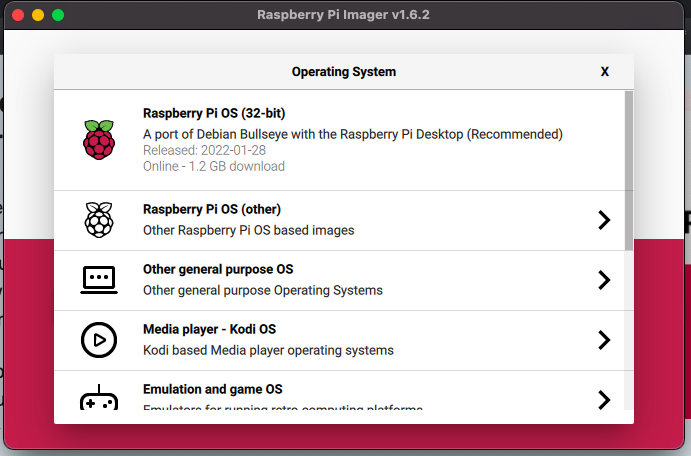Click the 'Raspberry Pi Imager v1.6.2' window title
691x456 pixels.
coord(343,15)
